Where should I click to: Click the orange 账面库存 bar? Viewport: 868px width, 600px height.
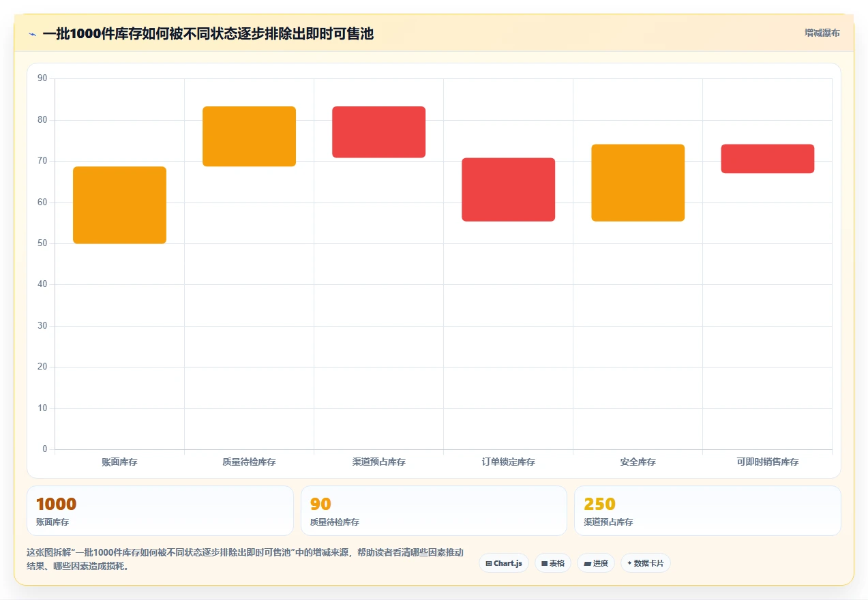click(x=119, y=205)
